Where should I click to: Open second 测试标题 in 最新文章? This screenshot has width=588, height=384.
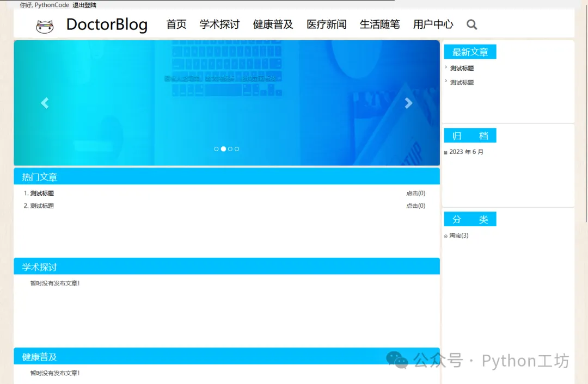tap(462, 83)
